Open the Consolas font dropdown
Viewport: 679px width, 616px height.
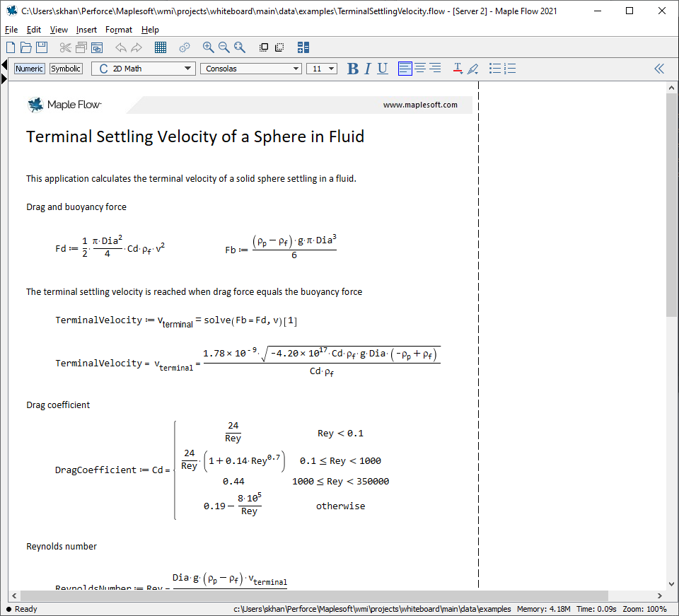(x=251, y=69)
